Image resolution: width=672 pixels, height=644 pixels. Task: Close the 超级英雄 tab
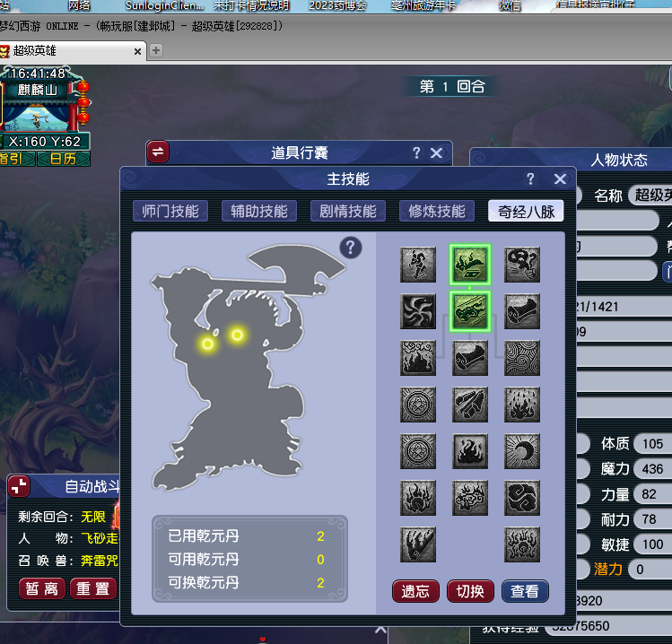coord(137,51)
